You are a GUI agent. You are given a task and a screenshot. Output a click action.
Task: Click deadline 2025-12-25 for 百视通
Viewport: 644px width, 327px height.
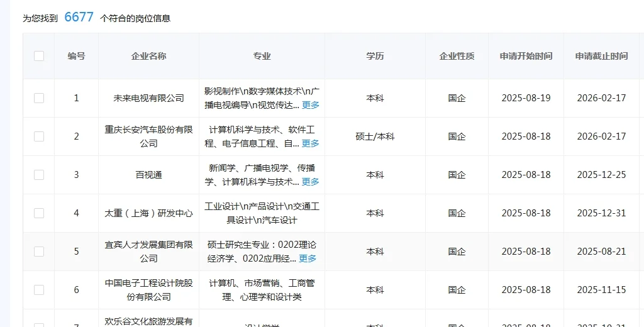point(602,175)
